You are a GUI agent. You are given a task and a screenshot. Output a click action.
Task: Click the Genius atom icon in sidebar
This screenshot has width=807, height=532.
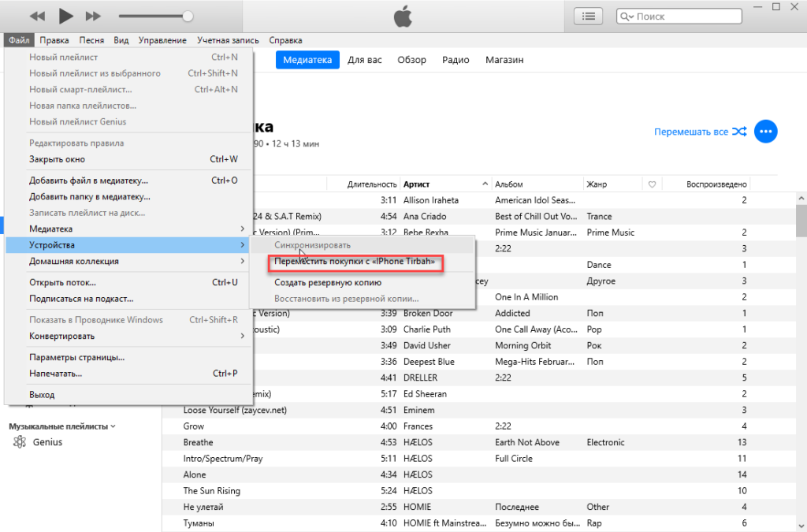coord(20,442)
